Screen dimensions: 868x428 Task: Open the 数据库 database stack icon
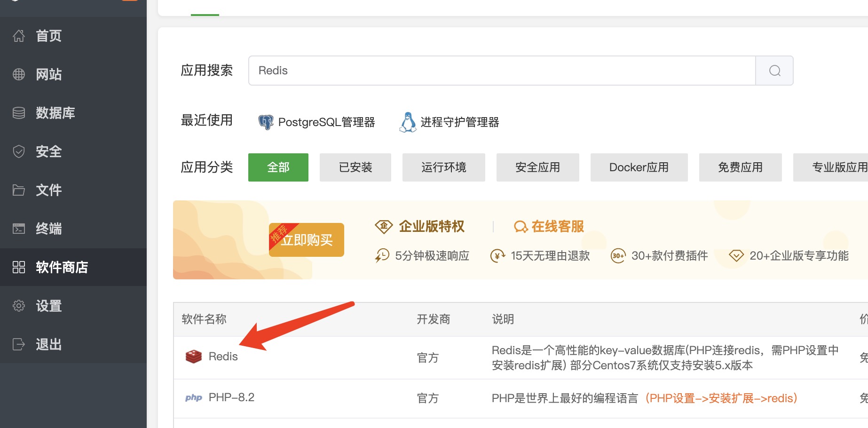click(x=19, y=113)
